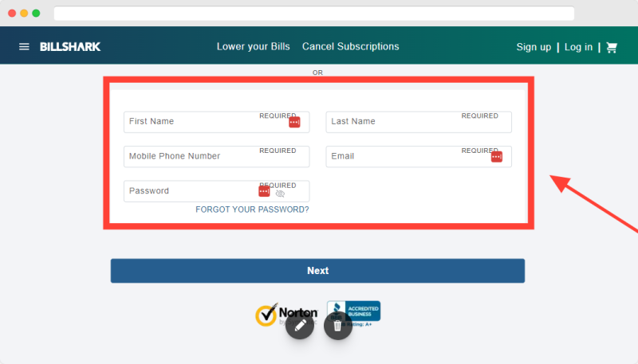
Task: Click the Norton security badge
Action: 286,314
